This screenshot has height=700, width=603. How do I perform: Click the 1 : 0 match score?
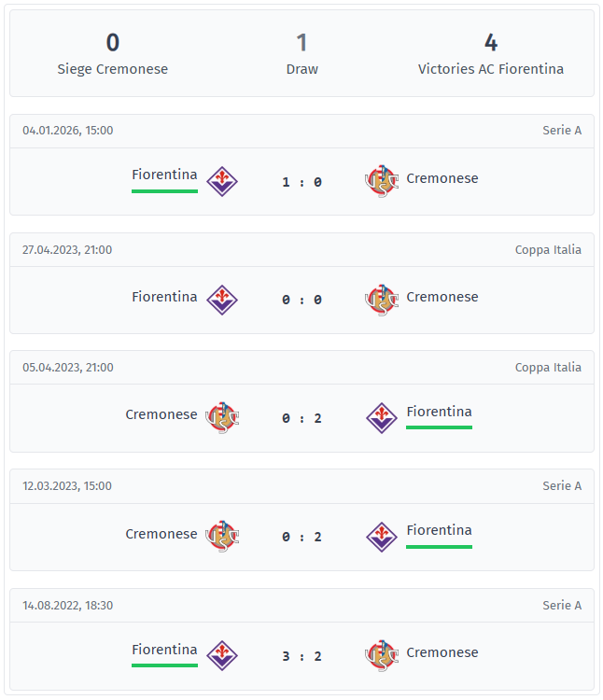301,182
